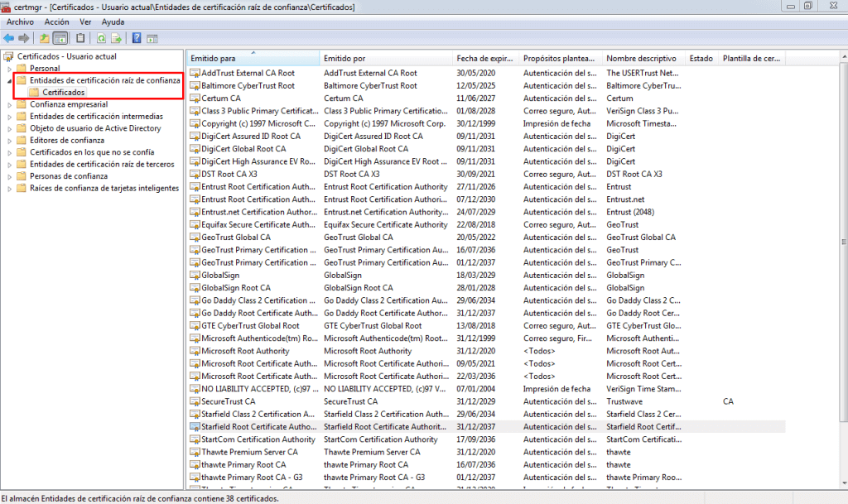
Task: Click the Refresh toolbar icon
Action: coord(101,38)
